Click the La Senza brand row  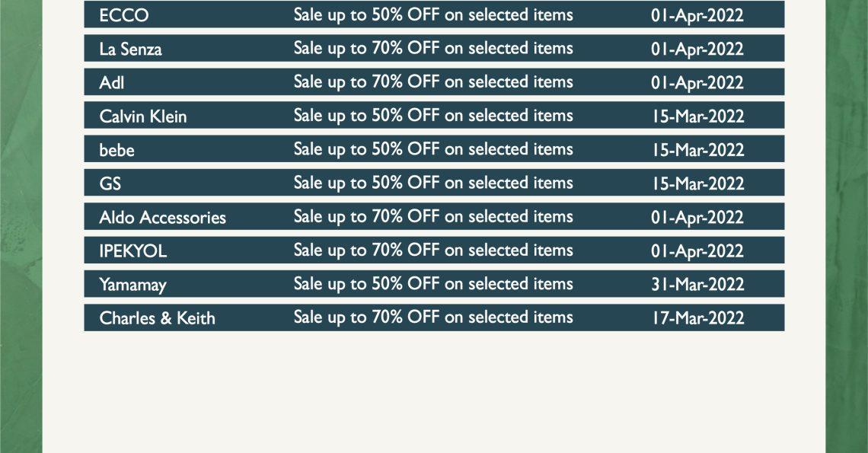(434, 48)
